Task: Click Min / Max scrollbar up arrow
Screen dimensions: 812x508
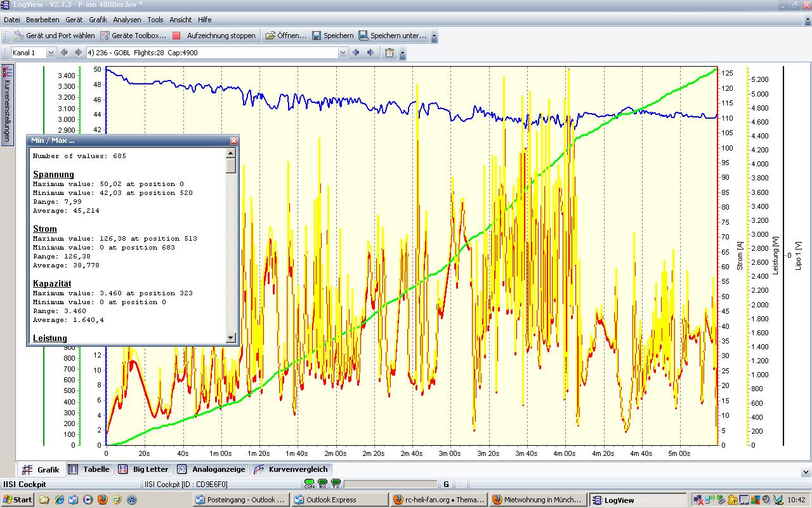Action: pyautogui.click(x=230, y=153)
